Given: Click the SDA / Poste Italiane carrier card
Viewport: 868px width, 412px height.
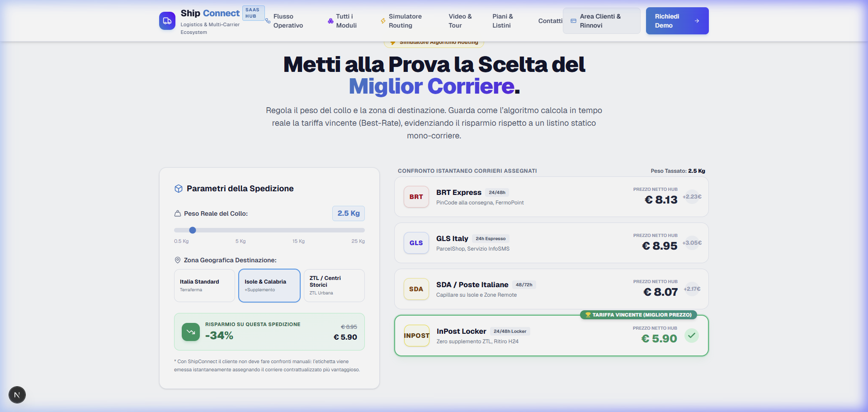Looking at the screenshot, I should 552,289.
